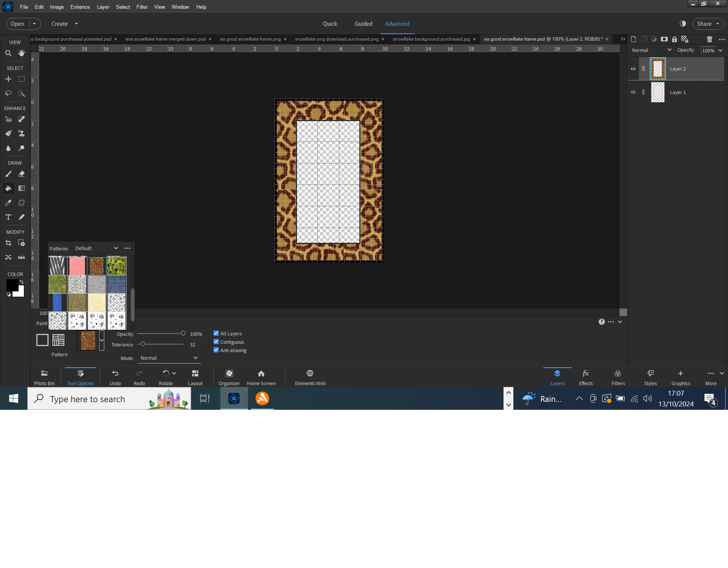
Task: Select the Horizontal Type tool
Action: (8, 217)
